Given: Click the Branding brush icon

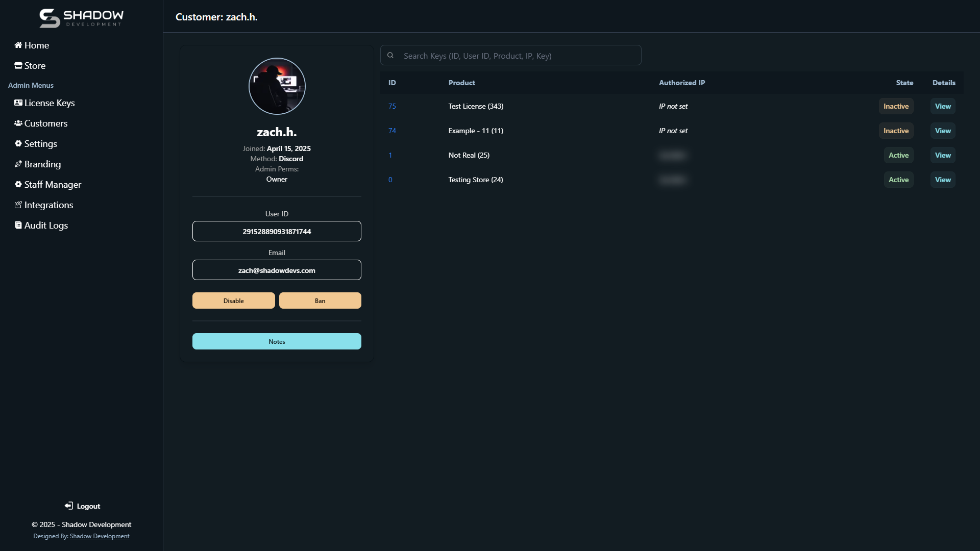Looking at the screenshot, I should [18, 164].
